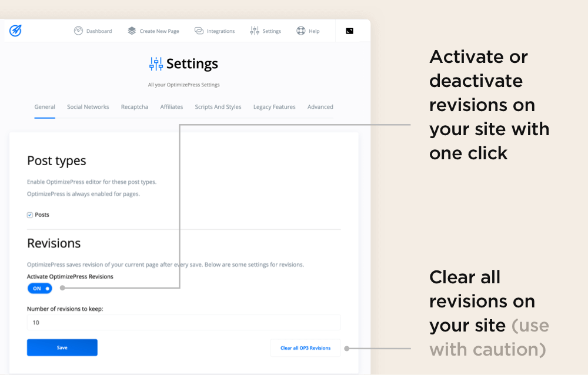Click the 'Post types' heading
Screen dimensions: 588x375
click(56, 161)
